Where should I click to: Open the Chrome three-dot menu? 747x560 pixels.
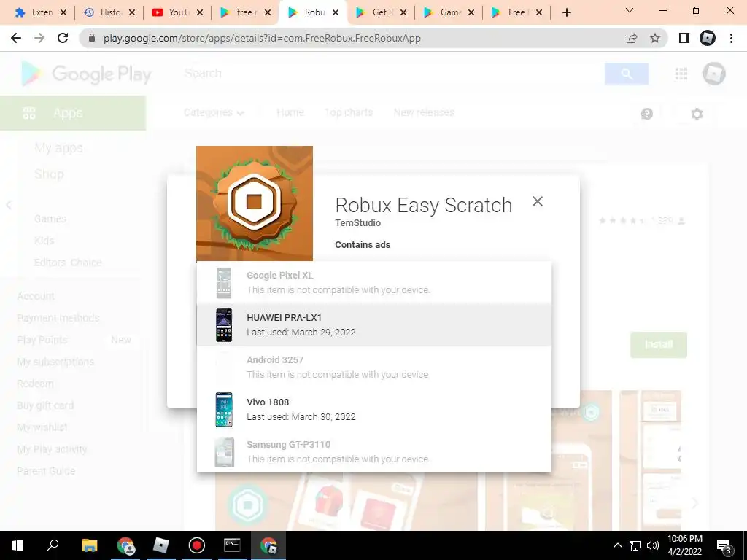pyautogui.click(x=731, y=38)
